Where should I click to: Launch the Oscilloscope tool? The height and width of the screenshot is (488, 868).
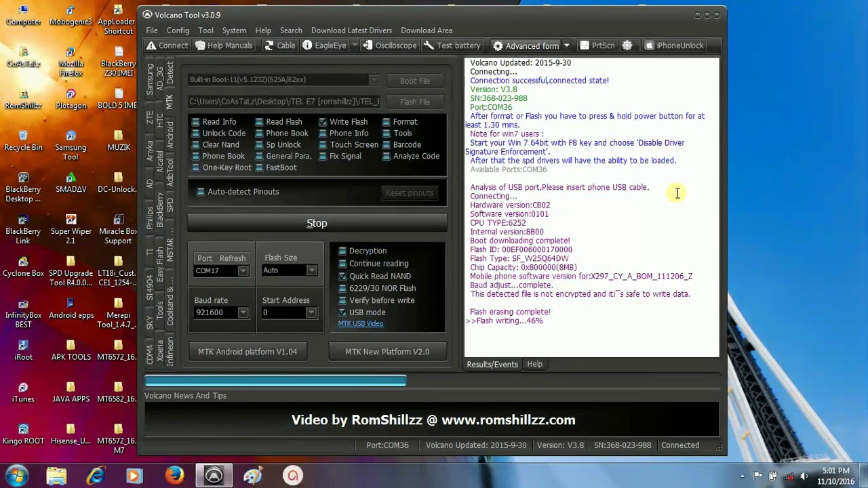pyautogui.click(x=390, y=45)
